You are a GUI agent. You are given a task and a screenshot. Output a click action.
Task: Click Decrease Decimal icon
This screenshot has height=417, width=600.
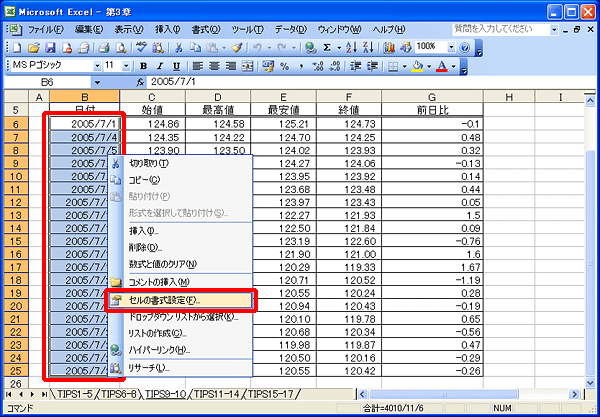click(335, 67)
